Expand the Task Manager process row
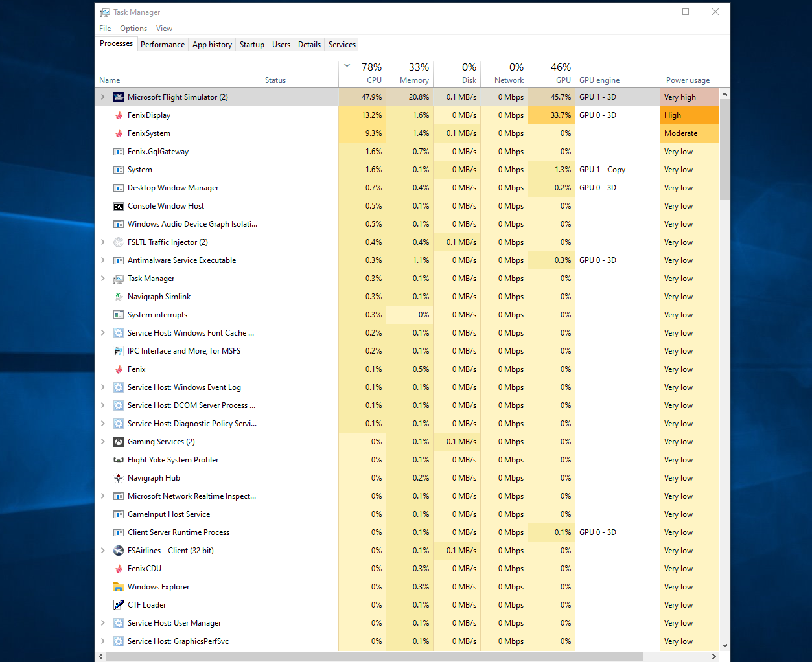Image resolution: width=812 pixels, height=662 pixels. (102, 279)
